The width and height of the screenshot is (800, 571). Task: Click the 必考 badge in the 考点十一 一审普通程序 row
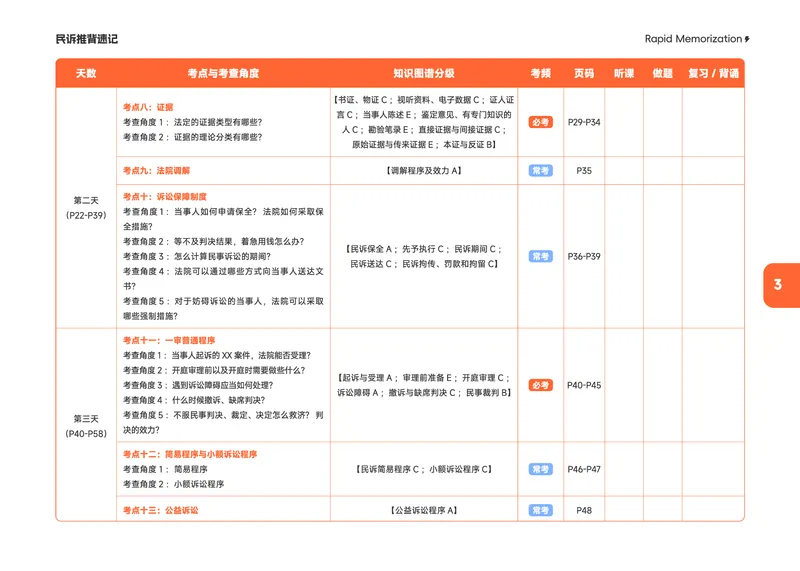[540, 385]
